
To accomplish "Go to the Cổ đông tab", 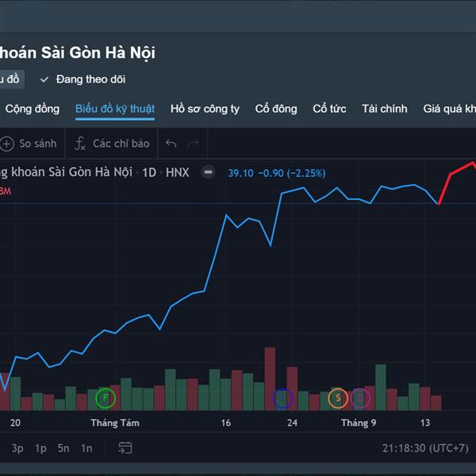I will coord(276,109).
